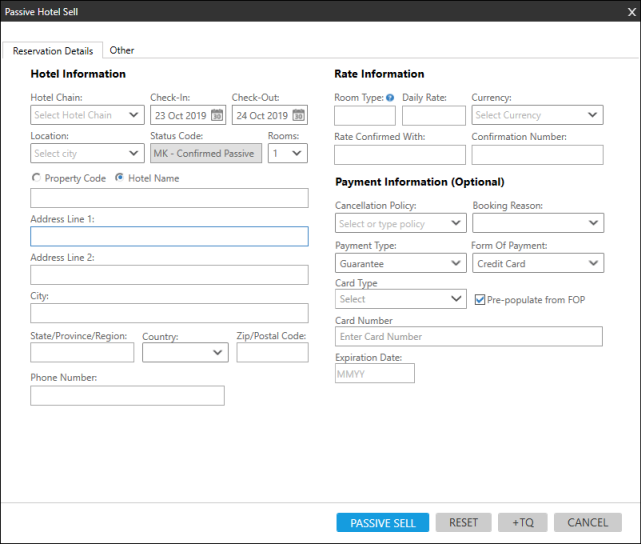Click the Room Type help icon
641x544 pixels.
click(390, 98)
